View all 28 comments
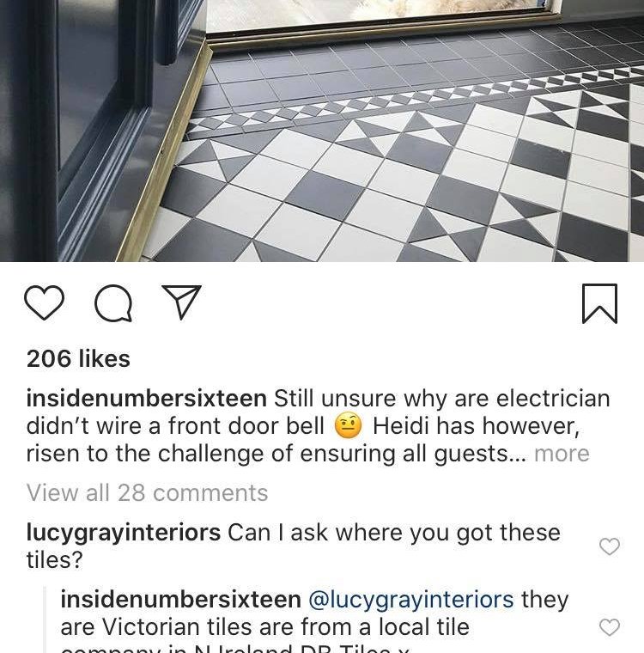 147,492
